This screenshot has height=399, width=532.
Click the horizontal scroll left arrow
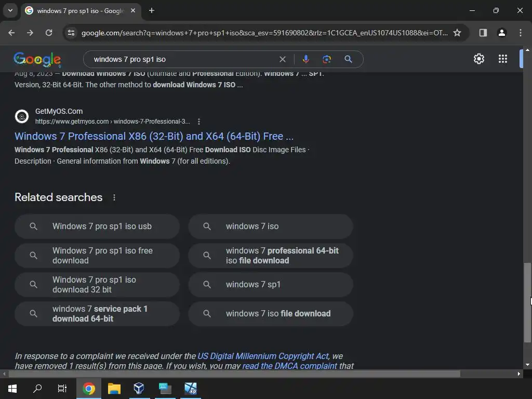point(4,374)
